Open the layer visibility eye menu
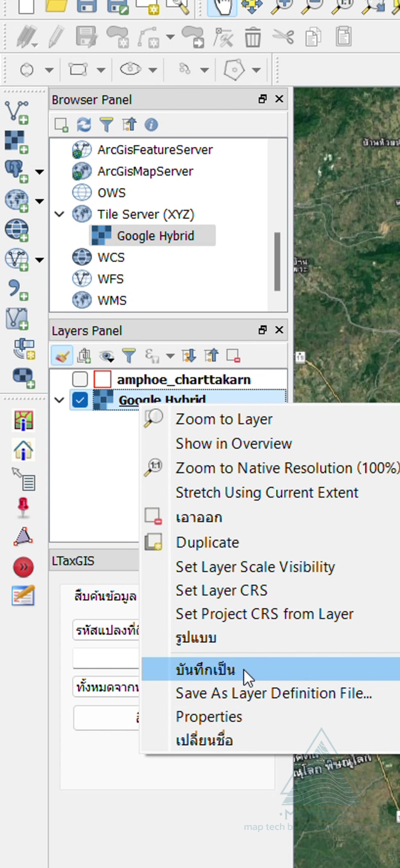This screenshot has width=400, height=868. pos(107,356)
